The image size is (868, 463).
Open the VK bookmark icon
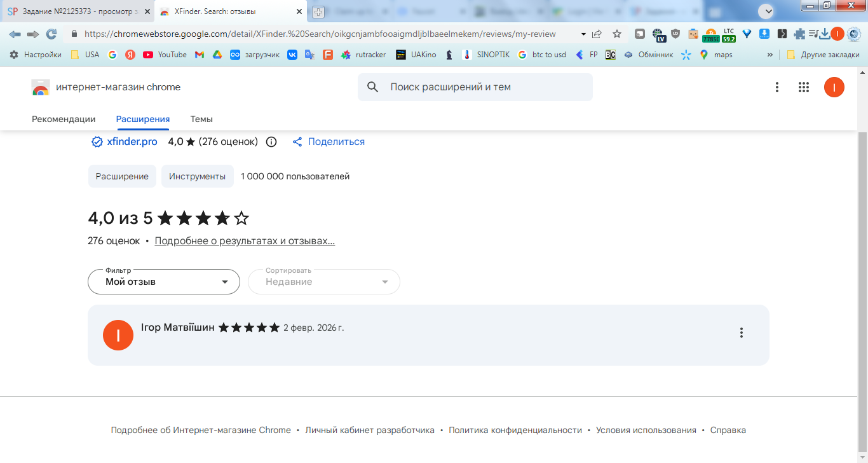click(292, 55)
